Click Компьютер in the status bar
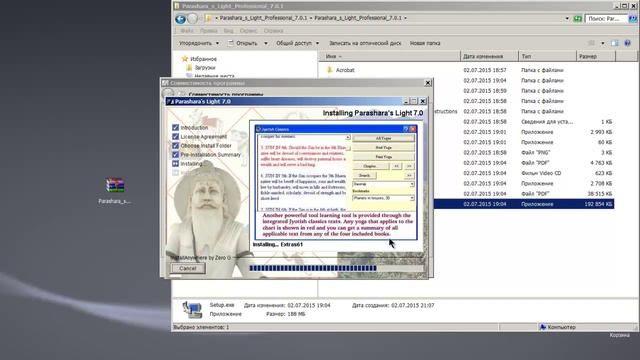Screen dimensions: 640x360 tap(561, 327)
